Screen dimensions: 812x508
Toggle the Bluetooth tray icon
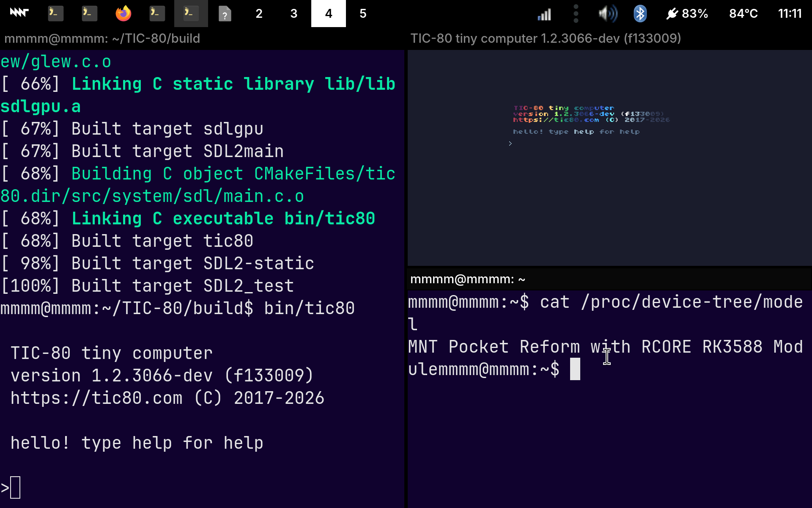(x=640, y=14)
